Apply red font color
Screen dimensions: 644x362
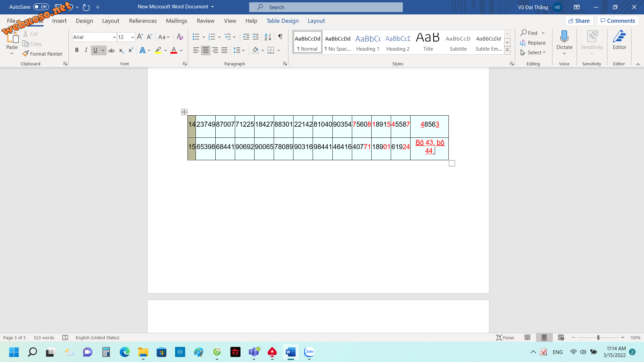tap(174, 50)
